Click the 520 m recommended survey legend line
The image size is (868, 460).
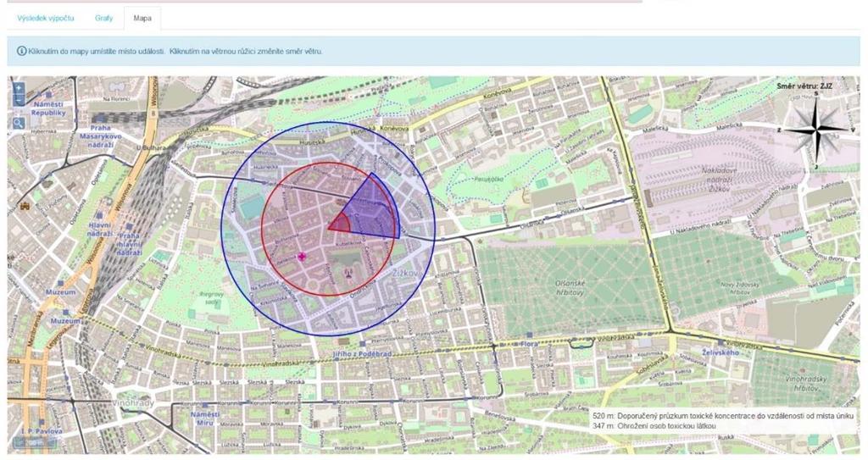pos(723,415)
